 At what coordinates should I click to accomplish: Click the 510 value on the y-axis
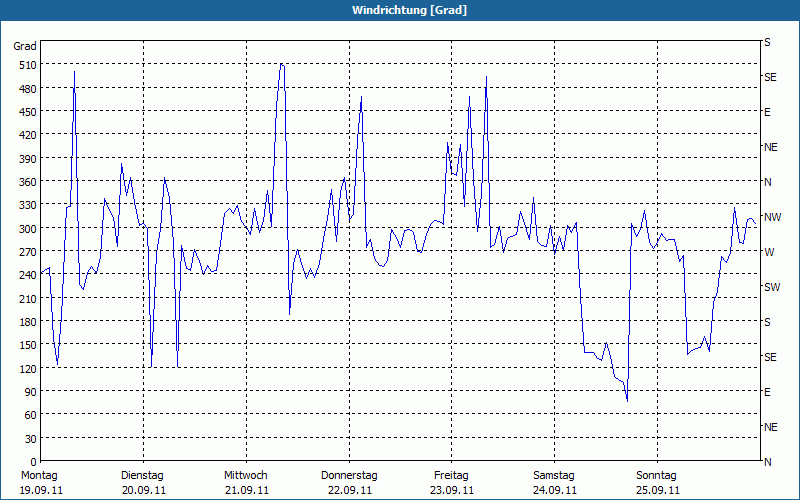[x=28, y=65]
